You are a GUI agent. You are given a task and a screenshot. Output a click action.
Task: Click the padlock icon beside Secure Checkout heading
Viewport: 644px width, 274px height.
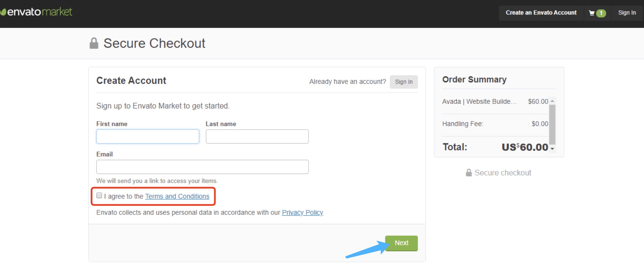94,43
